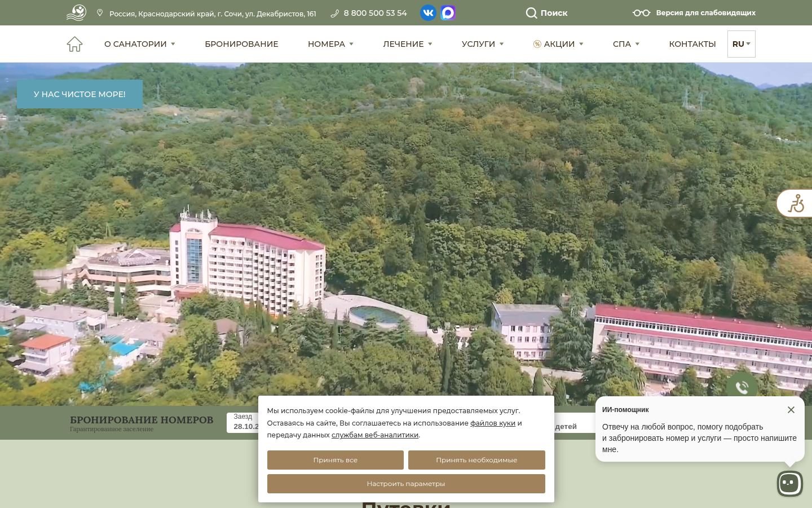Click the glasses icon for visually impaired version
This screenshot has height=508, width=812.
[x=641, y=13]
